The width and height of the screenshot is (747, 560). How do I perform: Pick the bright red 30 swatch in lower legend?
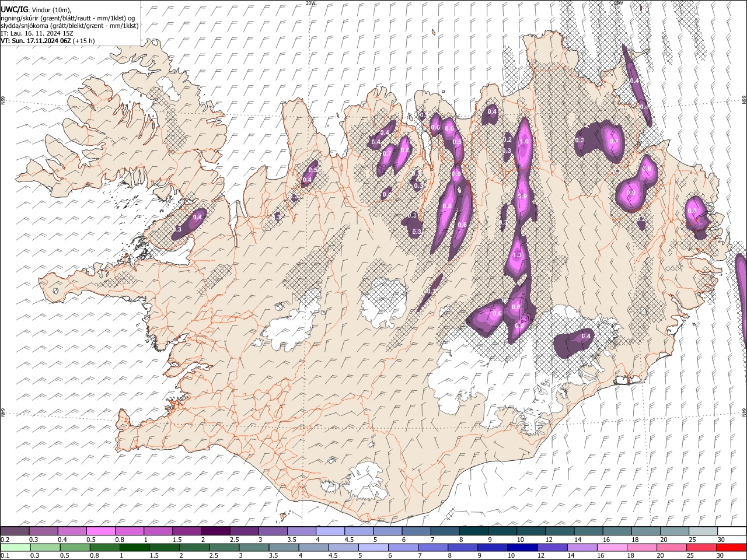tap(731, 548)
